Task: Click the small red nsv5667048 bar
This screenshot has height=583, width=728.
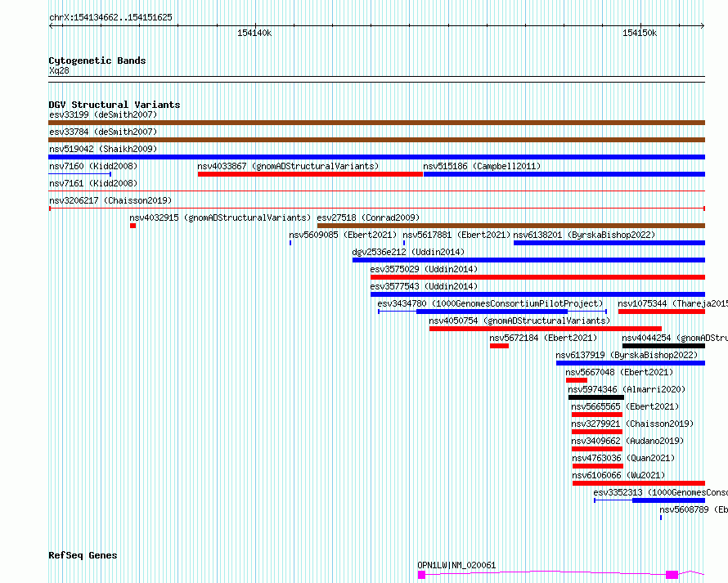Action: (577, 380)
